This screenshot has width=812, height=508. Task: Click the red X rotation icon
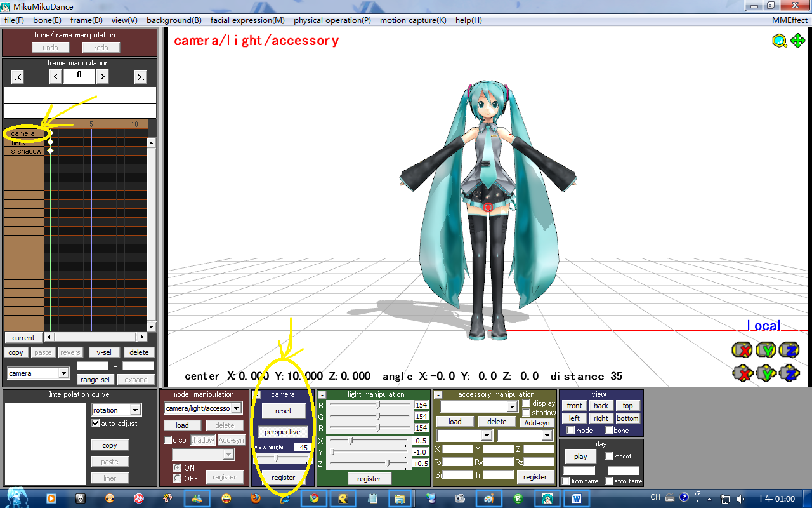point(742,350)
